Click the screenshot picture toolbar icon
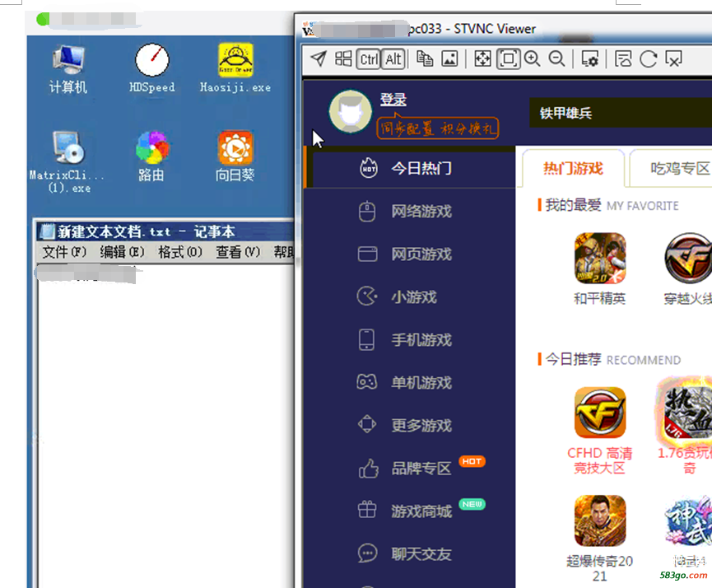The height and width of the screenshot is (588, 712). tap(449, 58)
